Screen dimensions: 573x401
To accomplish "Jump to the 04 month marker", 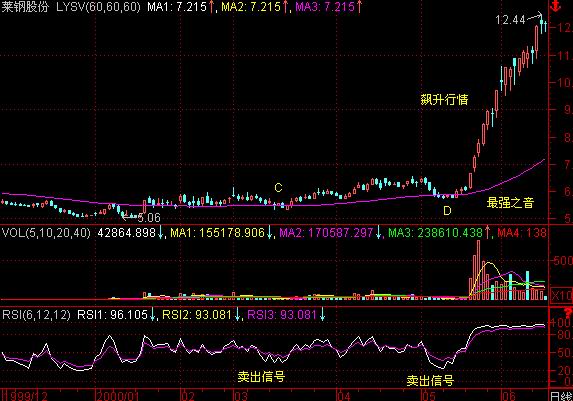I will 344,396.
